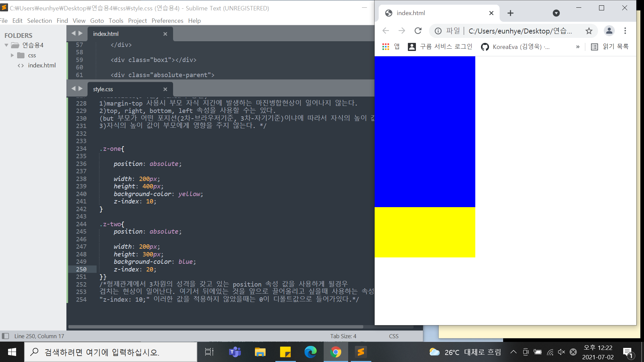Screen dimensions: 644x362
Task: Open KoreaEva GitHub bookmark
Action: click(x=515, y=47)
